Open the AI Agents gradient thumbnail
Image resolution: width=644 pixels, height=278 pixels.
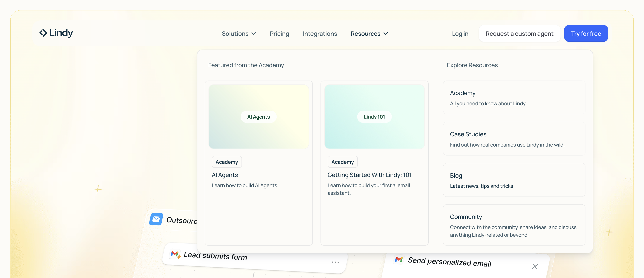click(259, 117)
